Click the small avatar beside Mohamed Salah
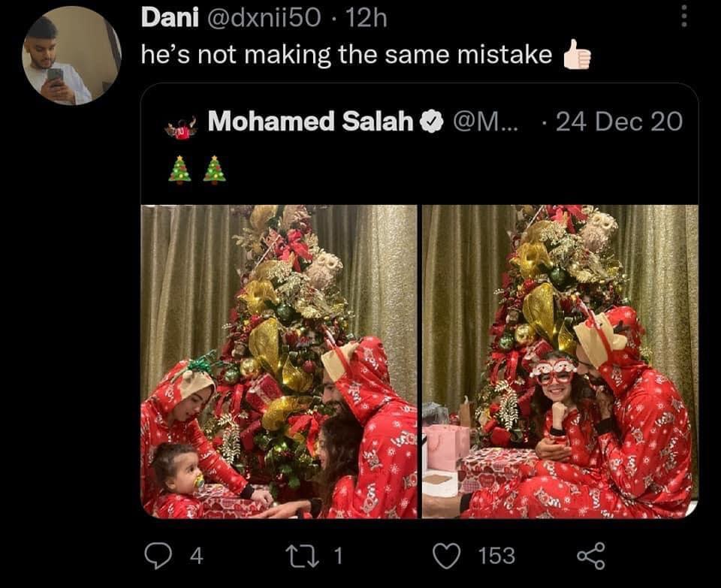The height and width of the screenshot is (588, 721). [181, 128]
